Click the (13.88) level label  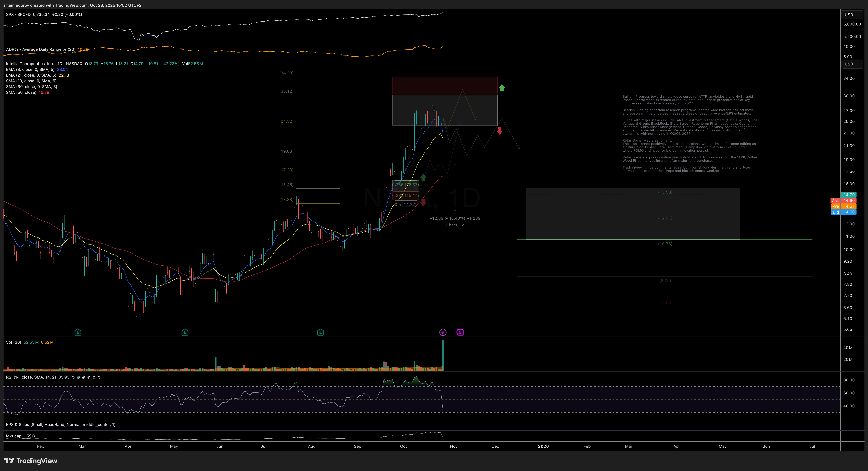coord(286,199)
